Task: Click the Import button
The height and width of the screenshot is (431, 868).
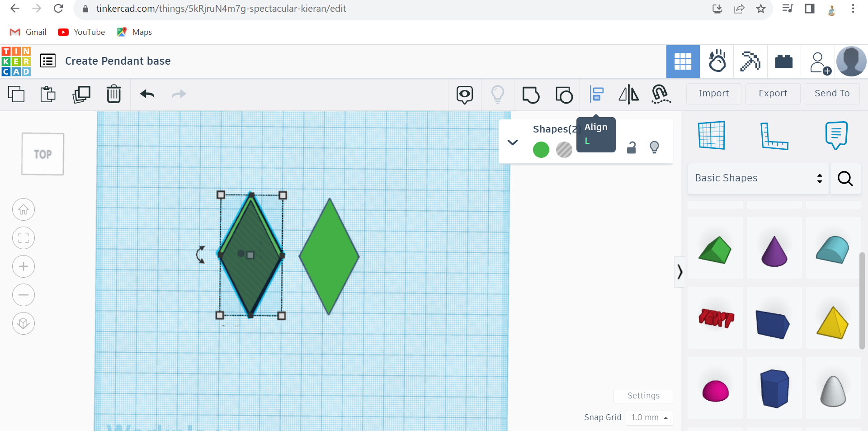Action: (713, 94)
